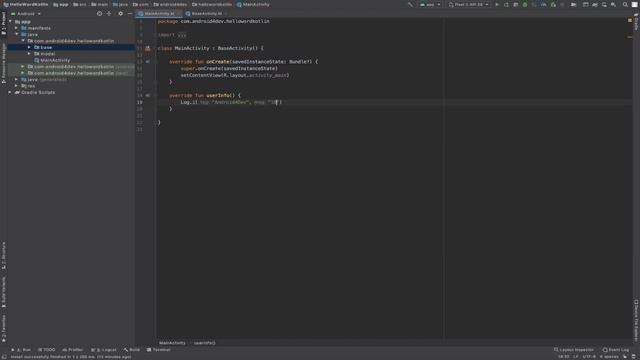Click the override gutter icon beside onCreate

[x=148, y=62]
